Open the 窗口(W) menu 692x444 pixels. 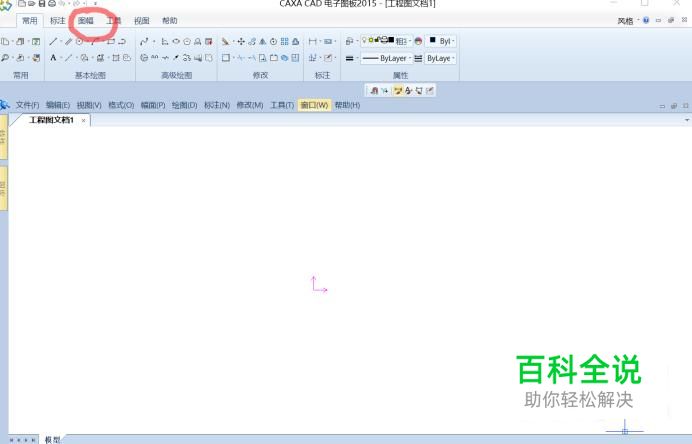[x=314, y=105]
